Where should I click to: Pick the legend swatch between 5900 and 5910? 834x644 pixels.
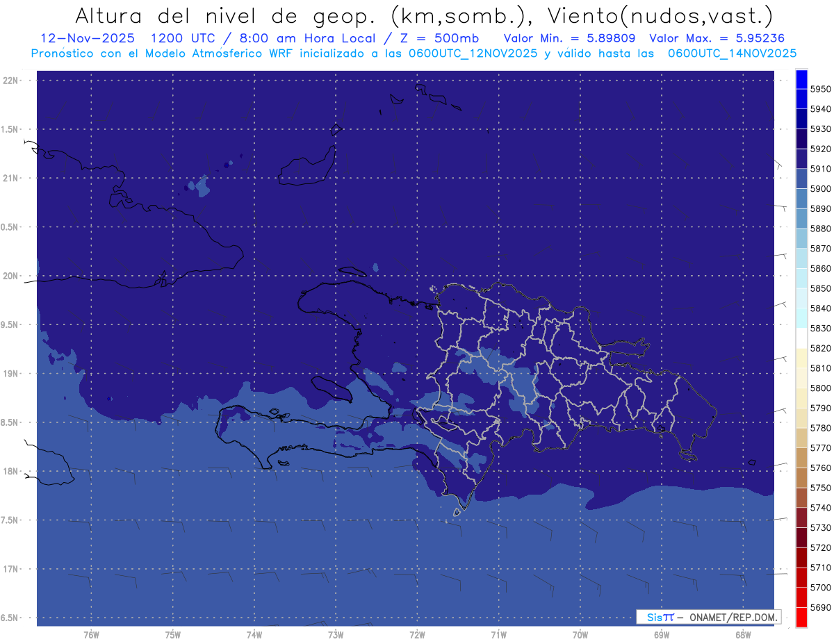coord(801,179)
